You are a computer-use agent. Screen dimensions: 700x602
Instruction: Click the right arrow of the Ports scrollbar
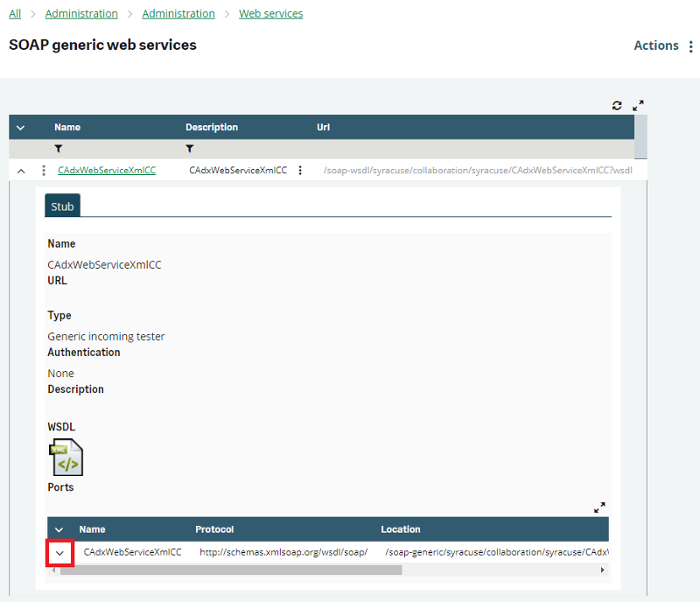pos(602,570)
